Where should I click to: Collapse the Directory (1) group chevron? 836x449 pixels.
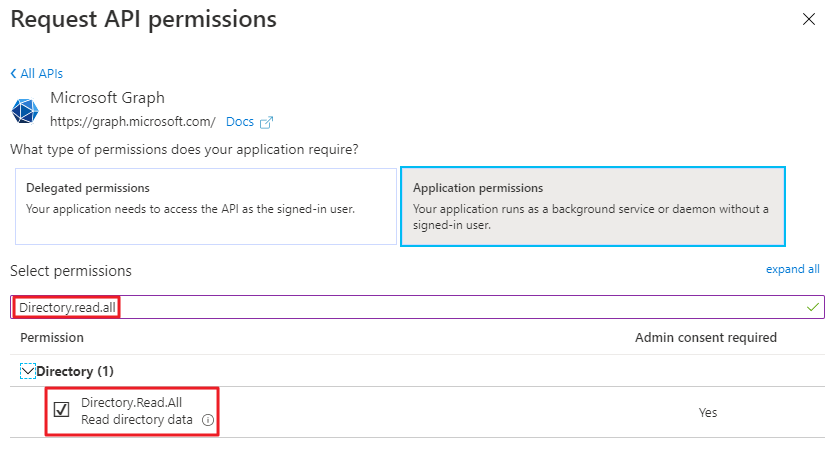[x=28, y=371]
